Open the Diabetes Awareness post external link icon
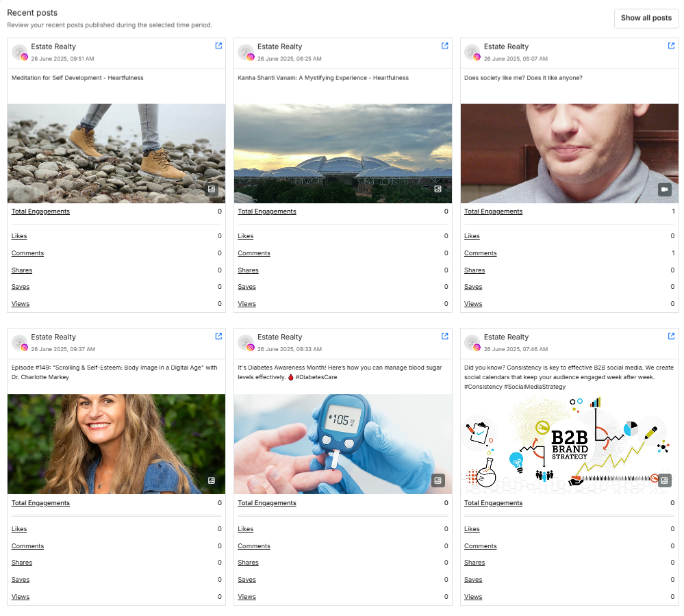The height and width of the screenshot is (616, 684). coord(444,336)
